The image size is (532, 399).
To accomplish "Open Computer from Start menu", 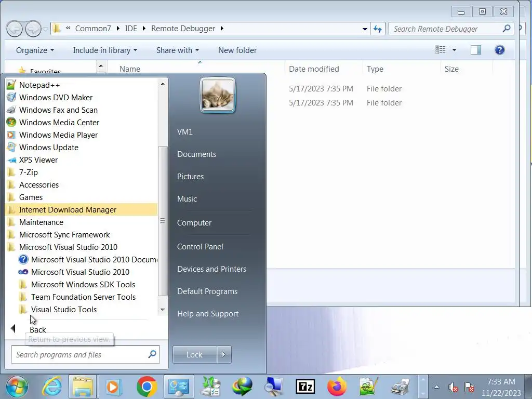I will click(194, 223).
